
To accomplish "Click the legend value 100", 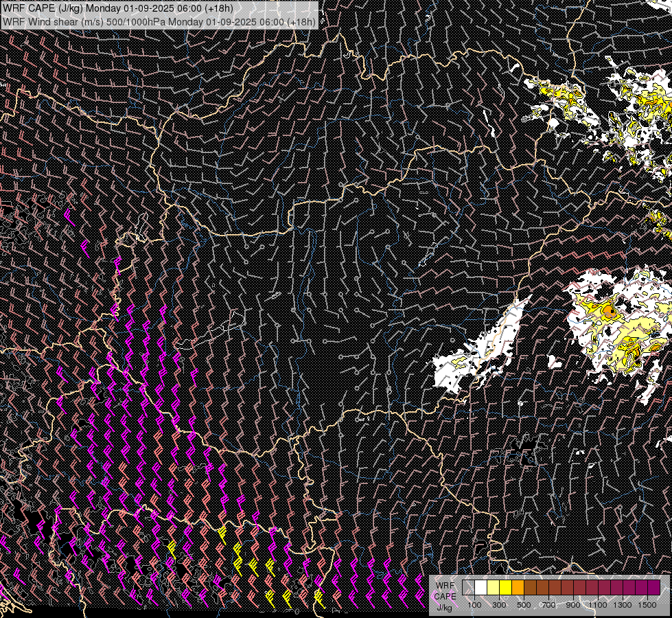I will click(x=474, y=605).
